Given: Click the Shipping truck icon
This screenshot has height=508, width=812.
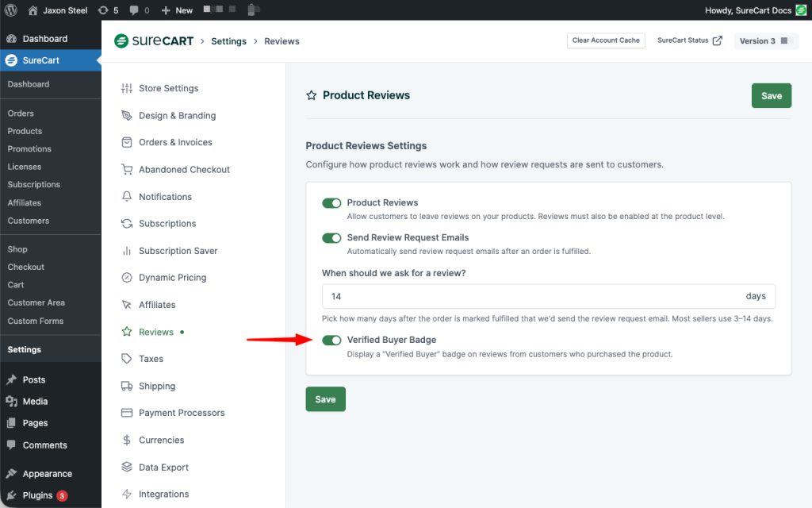Looking at the screenshot, I should click(x=126, y=386).
